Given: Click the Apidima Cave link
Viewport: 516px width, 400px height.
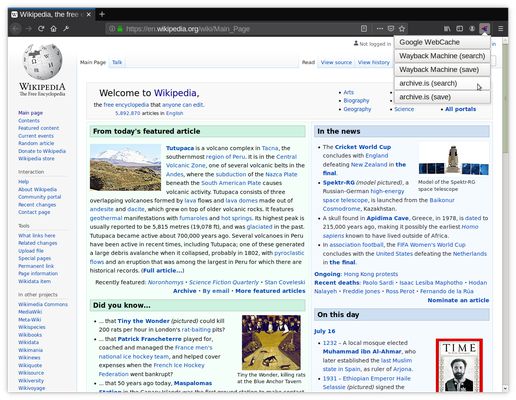Looking at the screenshot, I should tap(387, 218).
